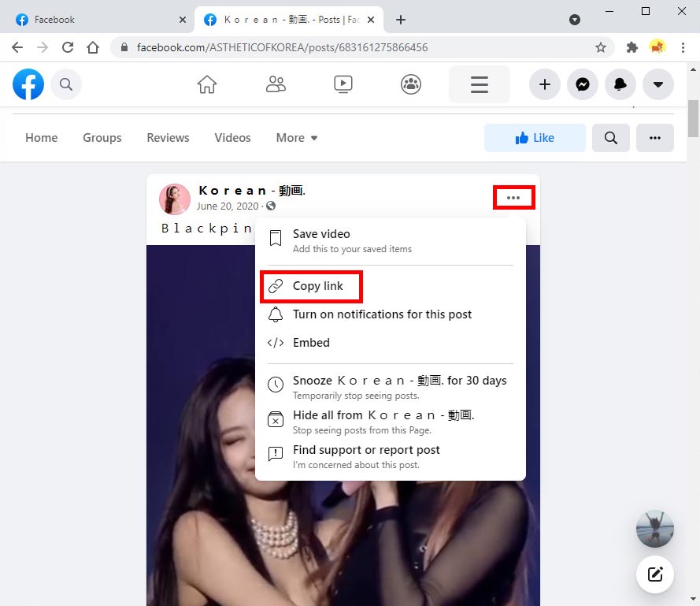Go to Facebook Watch video icon
Image resolution: width=700 pixels, height=606 pixels.
point(343,84)
